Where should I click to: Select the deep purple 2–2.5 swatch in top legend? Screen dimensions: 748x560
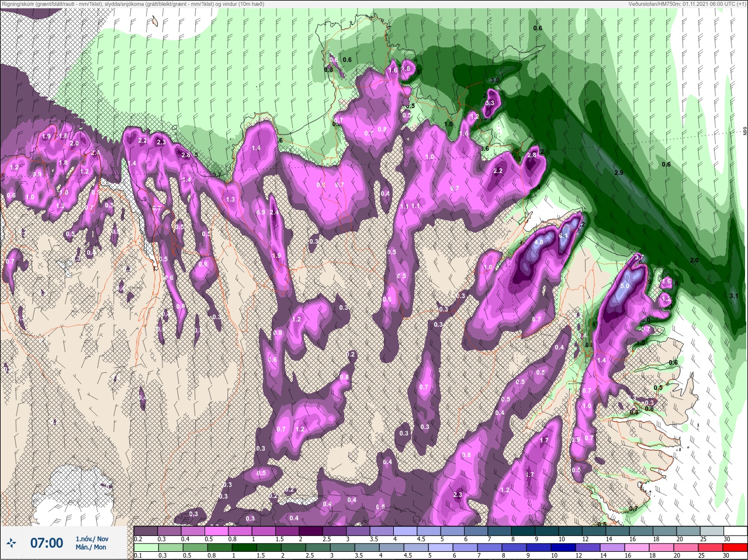tap(311, 531)
